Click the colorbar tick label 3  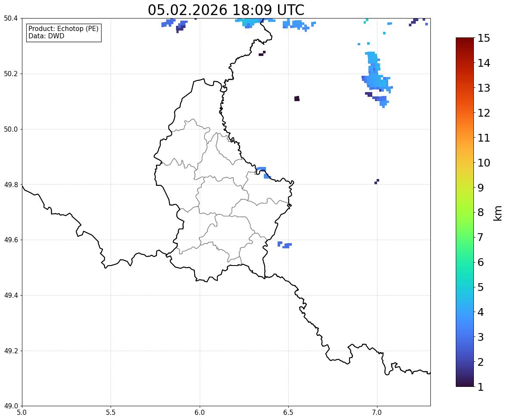tap(481, 337)
